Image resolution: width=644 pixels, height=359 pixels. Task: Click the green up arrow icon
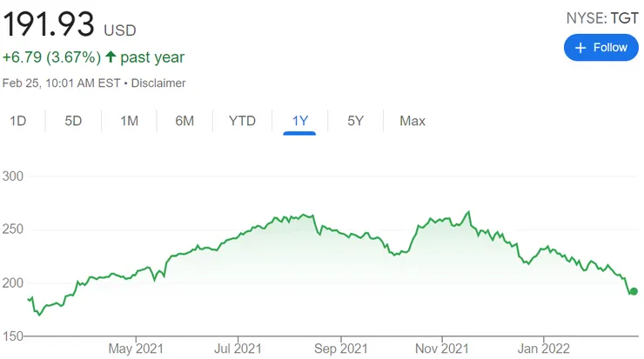pos(111,57)
